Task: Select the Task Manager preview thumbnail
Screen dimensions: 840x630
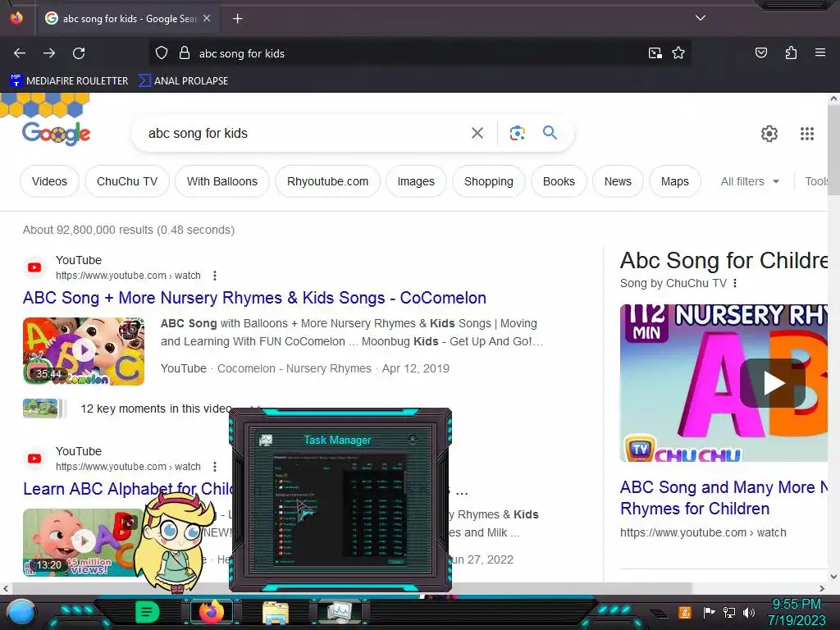Action: (x=340, y=500)
